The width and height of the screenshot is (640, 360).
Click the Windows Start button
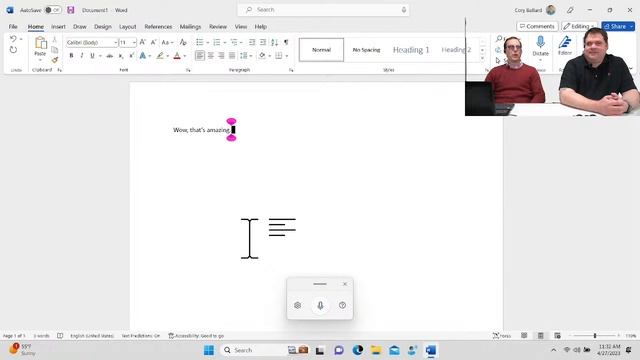pos(209,350)
